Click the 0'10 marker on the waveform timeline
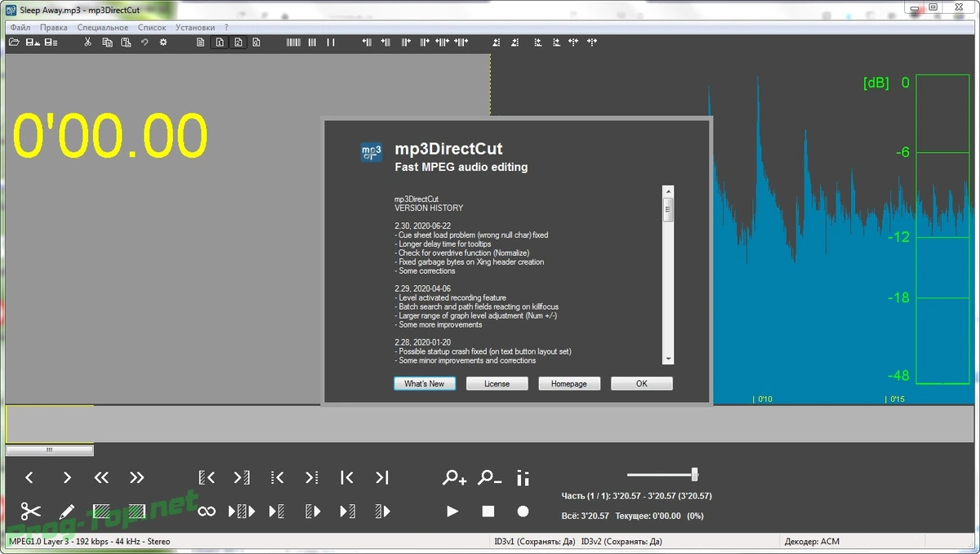The height and width of the screenshot is (554, 980). pos(763,400)
